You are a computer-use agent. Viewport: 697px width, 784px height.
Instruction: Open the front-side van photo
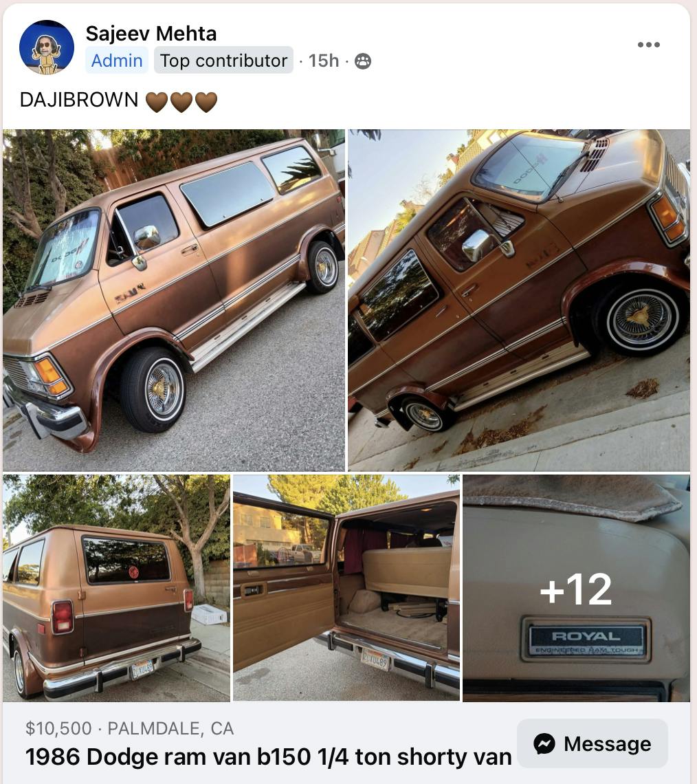point(173,300)
